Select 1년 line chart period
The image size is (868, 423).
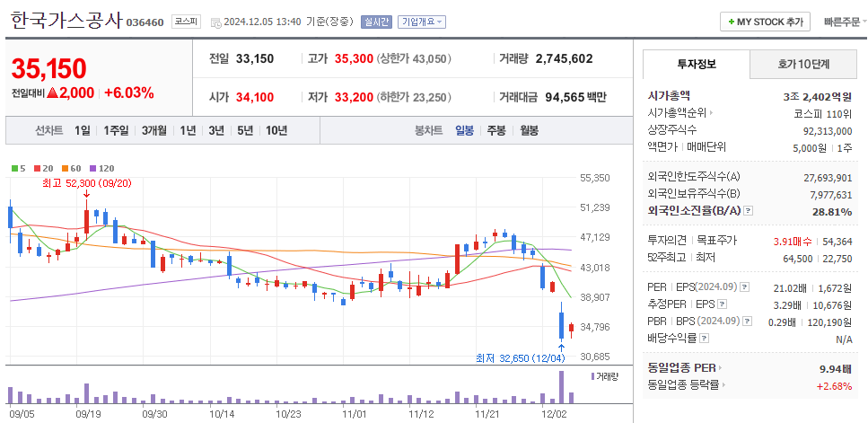(188, 131)
